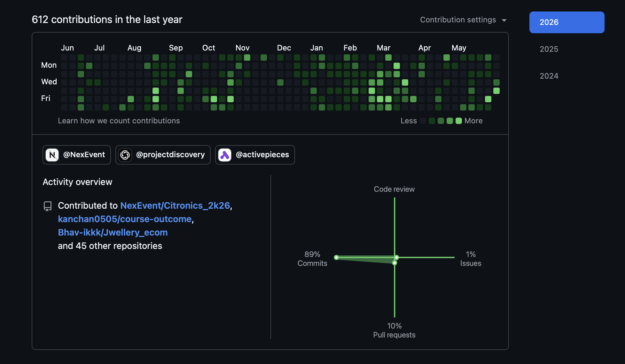This screenshot has width=625, height=364.
Task: Click the NexEvent organization avatar icon
Action: 52,155
